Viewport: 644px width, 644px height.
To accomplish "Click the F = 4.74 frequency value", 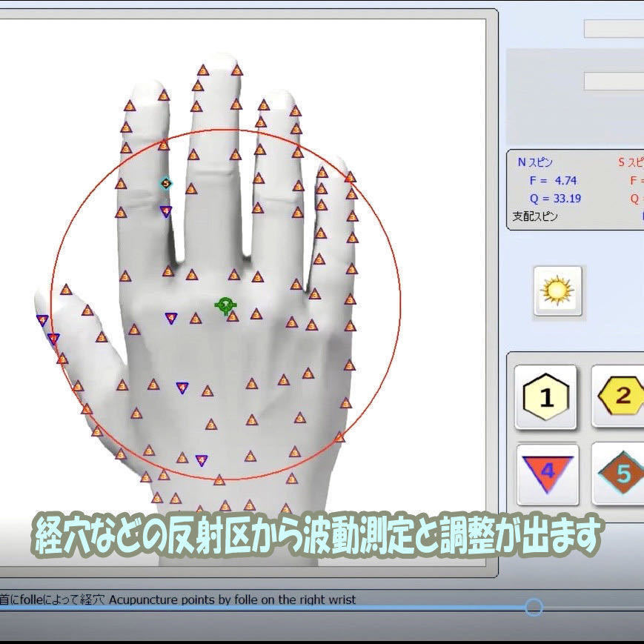I will coord(553,181).
